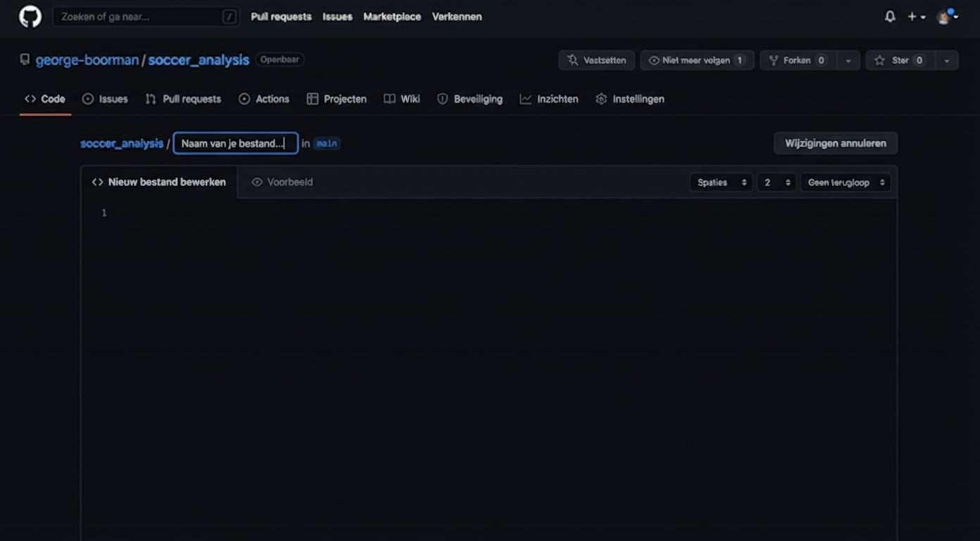The height and width of the screenshot is (541, 980).
Task: Open Marketplace from the top menu
Action: 391,16
